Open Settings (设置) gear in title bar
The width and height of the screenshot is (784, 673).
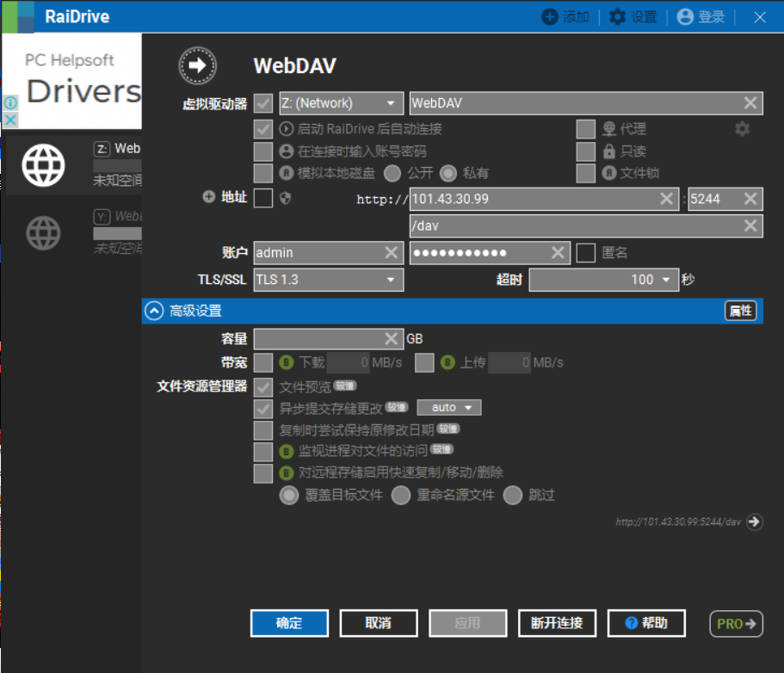point(618,16)
